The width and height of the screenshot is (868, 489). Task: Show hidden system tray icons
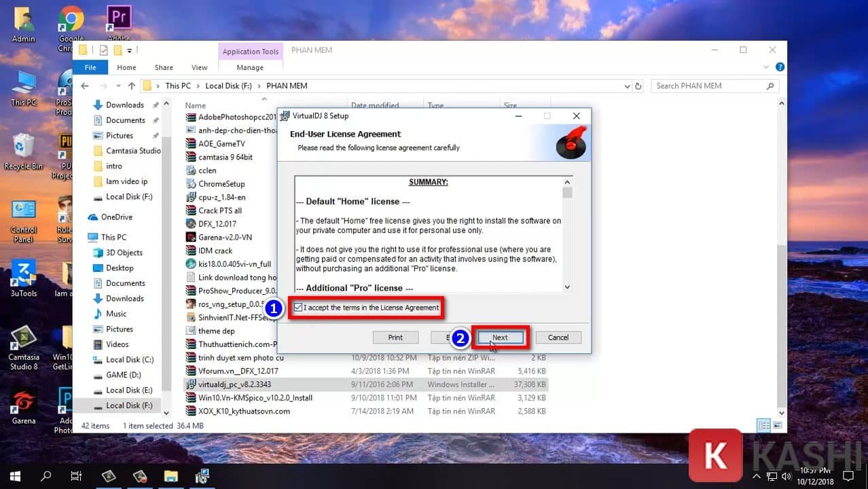(756, 475)
